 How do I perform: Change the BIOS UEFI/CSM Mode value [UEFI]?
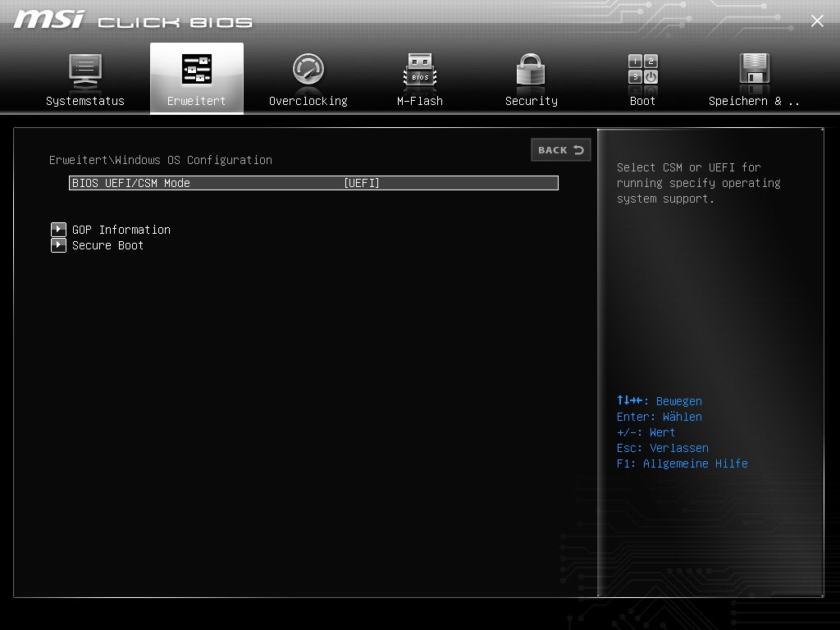362,183
